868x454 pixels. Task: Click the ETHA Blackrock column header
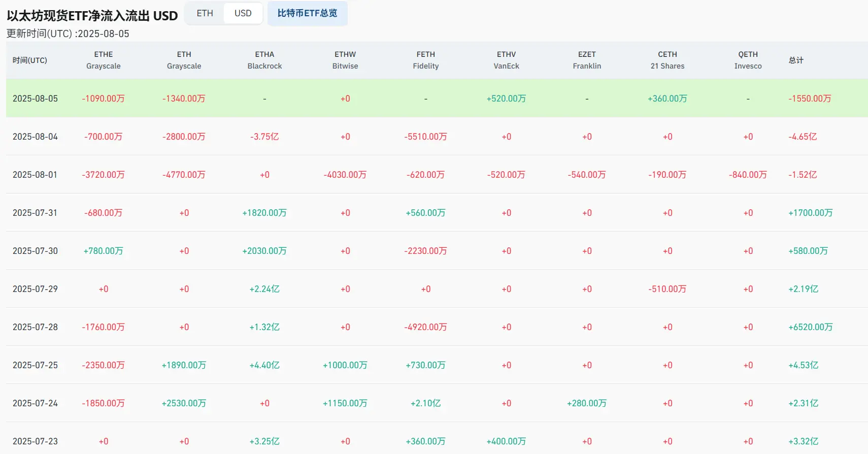point(264,60)
